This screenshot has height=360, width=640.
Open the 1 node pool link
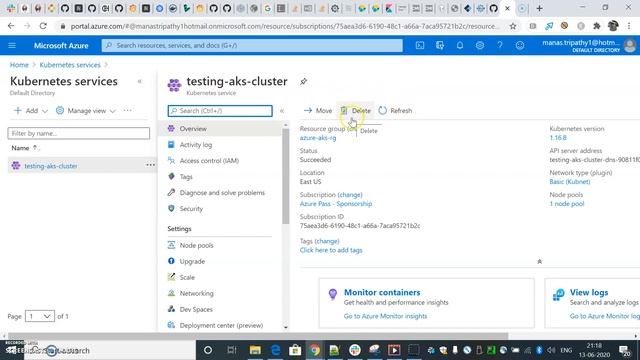pyautogui.click(x=567, y=204)
